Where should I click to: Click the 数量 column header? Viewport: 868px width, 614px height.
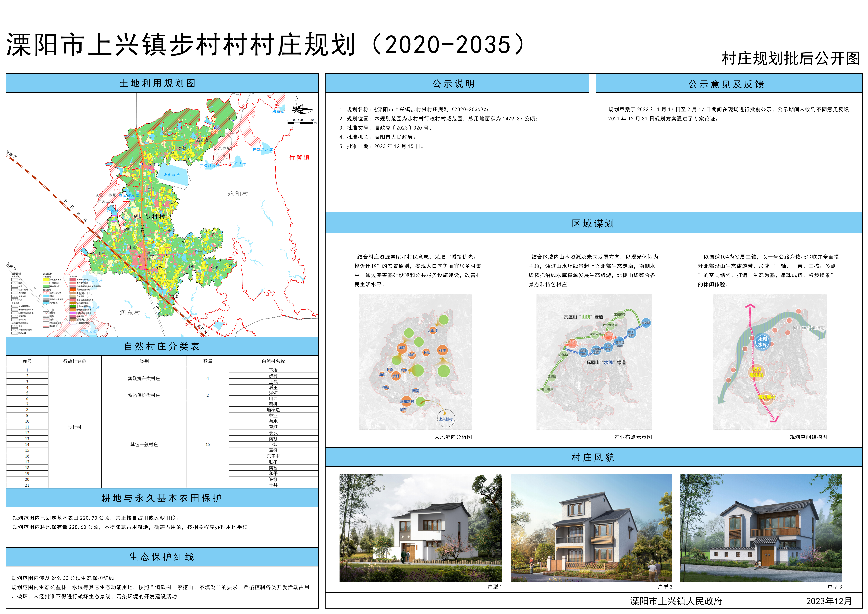[x=208, y=361]
